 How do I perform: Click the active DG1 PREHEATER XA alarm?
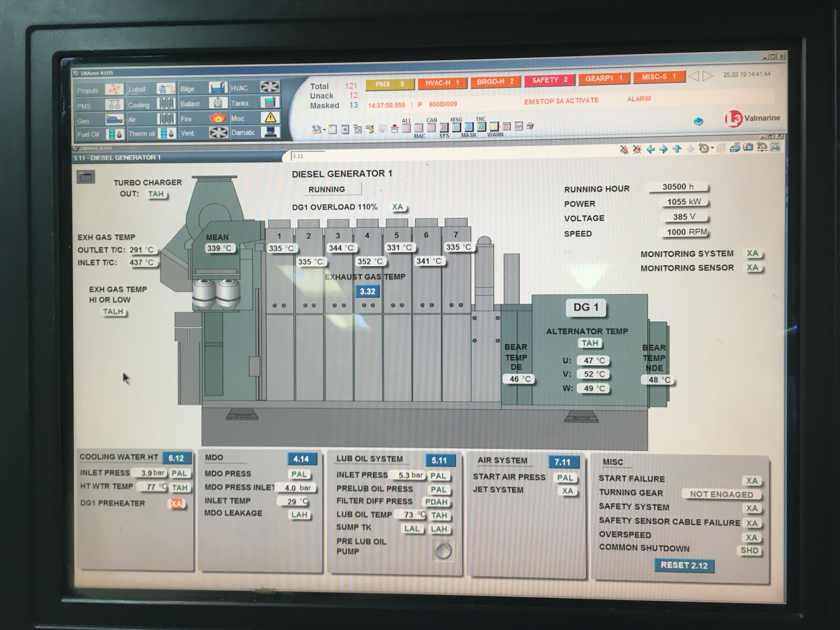[x=177, y=504]
